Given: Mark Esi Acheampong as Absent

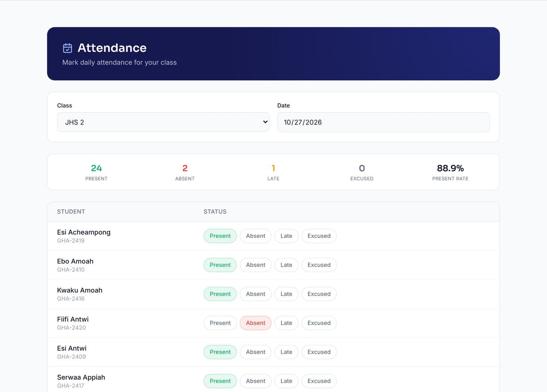Looking at the screenshot, I should point(256,236).
